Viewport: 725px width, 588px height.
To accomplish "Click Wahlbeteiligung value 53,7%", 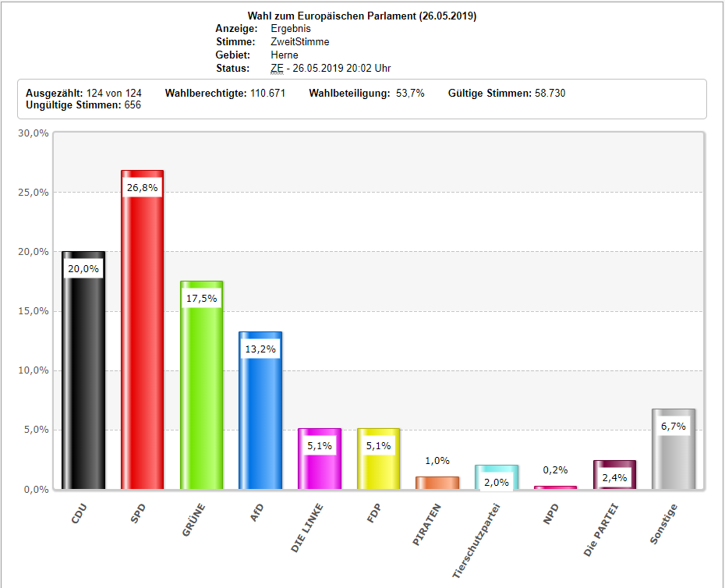I will point(410,93).
